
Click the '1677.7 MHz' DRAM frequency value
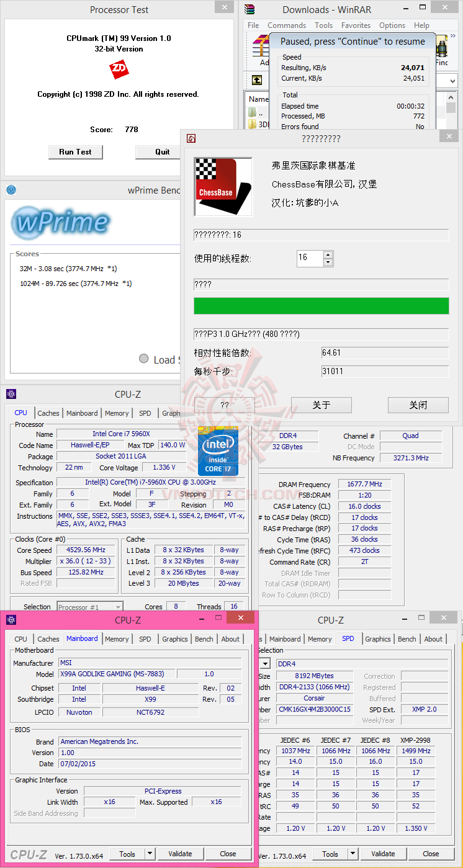click(365, 485)
